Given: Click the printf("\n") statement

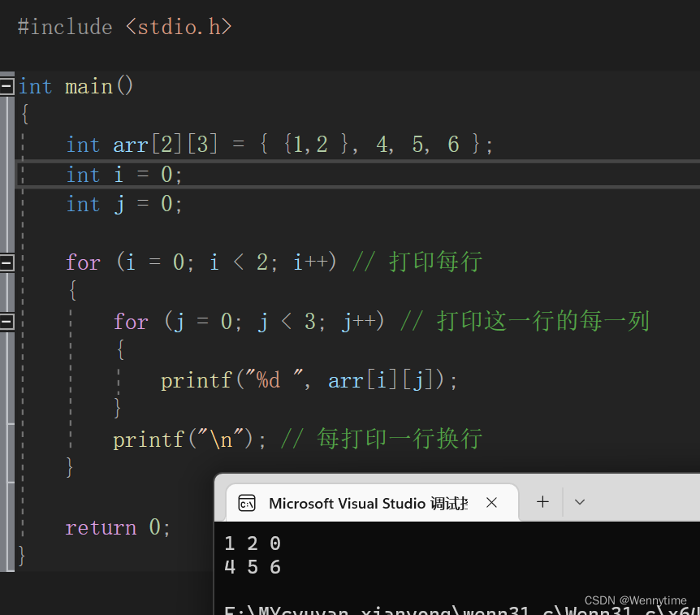Looking at the screenshot, I should 189,440.
